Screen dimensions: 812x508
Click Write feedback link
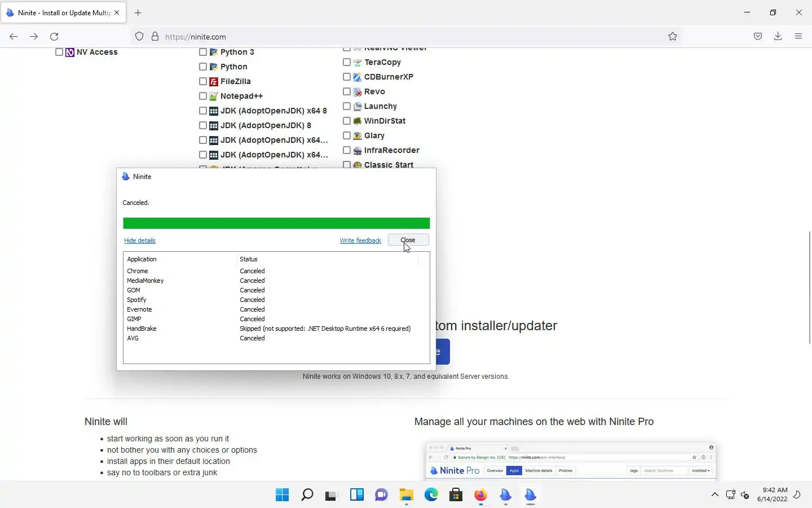tap(360, 240)
